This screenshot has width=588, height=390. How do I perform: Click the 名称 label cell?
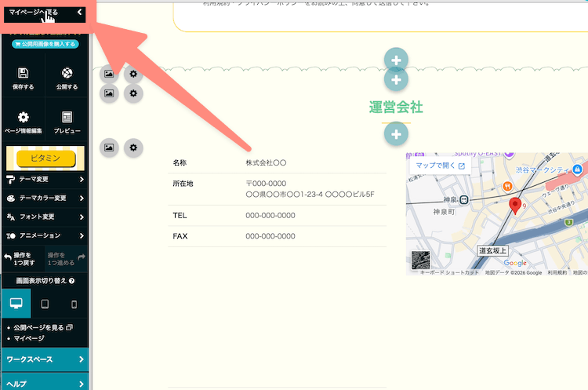(180, 163)
